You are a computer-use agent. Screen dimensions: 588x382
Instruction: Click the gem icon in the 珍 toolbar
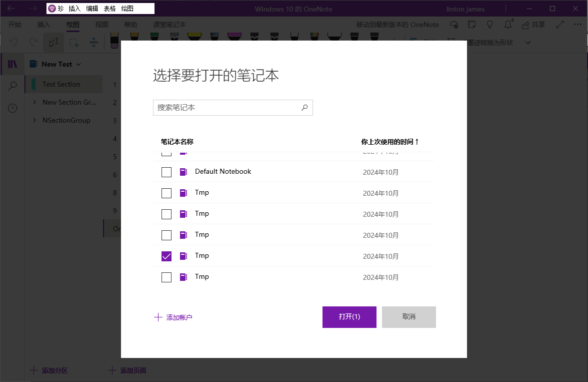(52, 9)
